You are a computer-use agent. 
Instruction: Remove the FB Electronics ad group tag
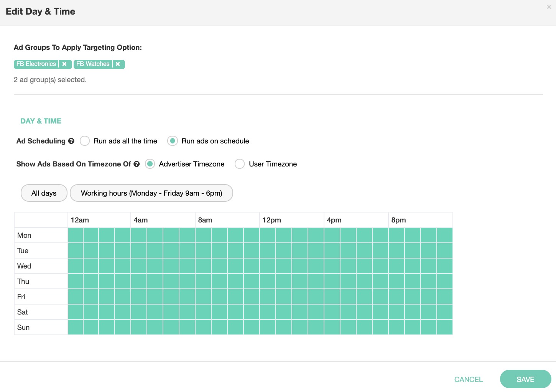(64, 64)
